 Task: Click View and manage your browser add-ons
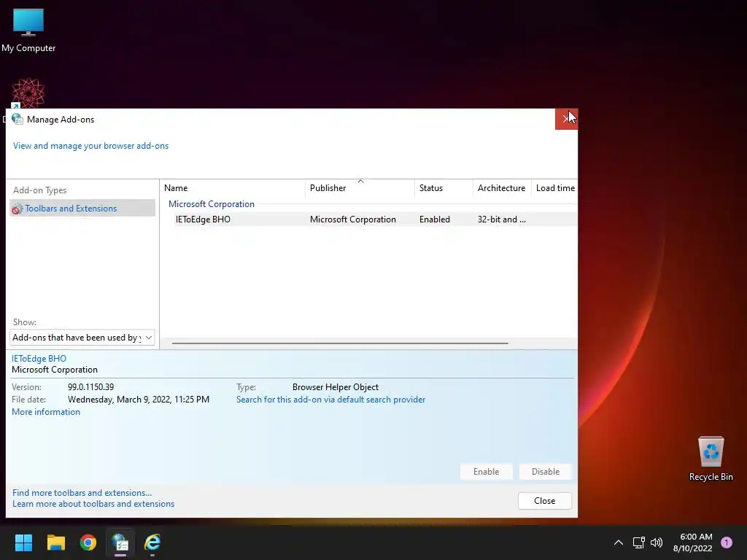click(x=90, y=146)
